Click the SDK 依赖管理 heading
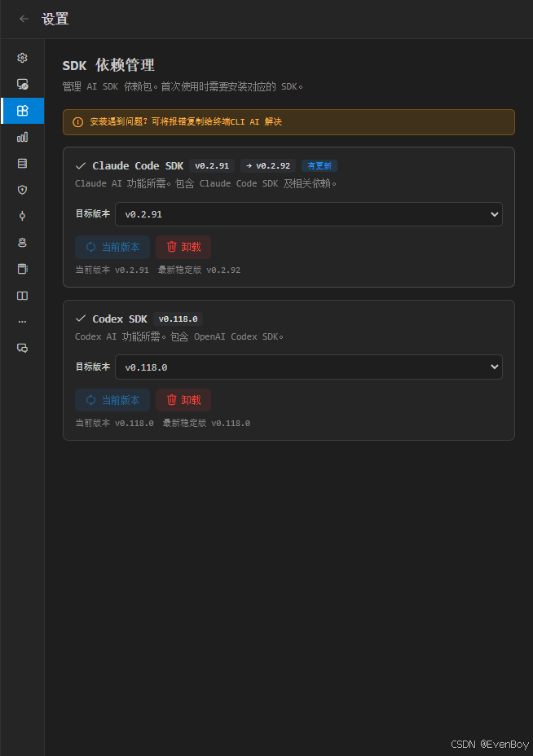 click(108, 65)
